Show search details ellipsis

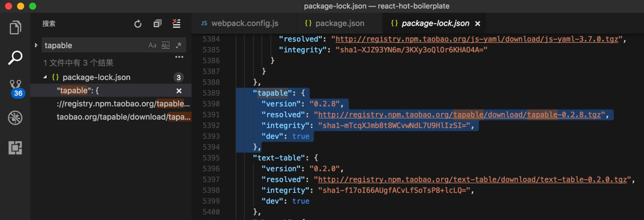tap(179, 57)
